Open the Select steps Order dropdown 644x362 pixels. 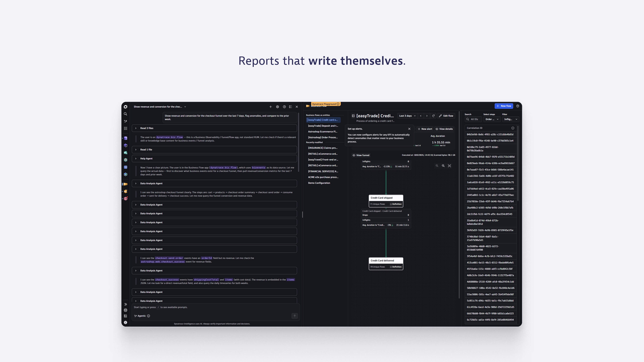pyautogui.click(x=492, y=119)
